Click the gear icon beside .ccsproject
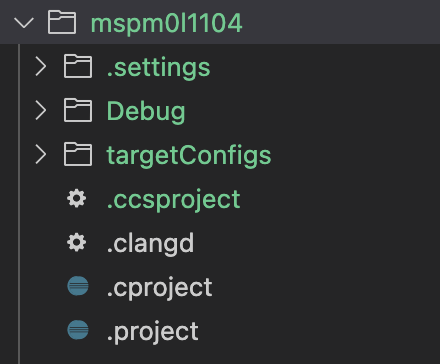This screenshot has width=440, height=364. point(77,198)
